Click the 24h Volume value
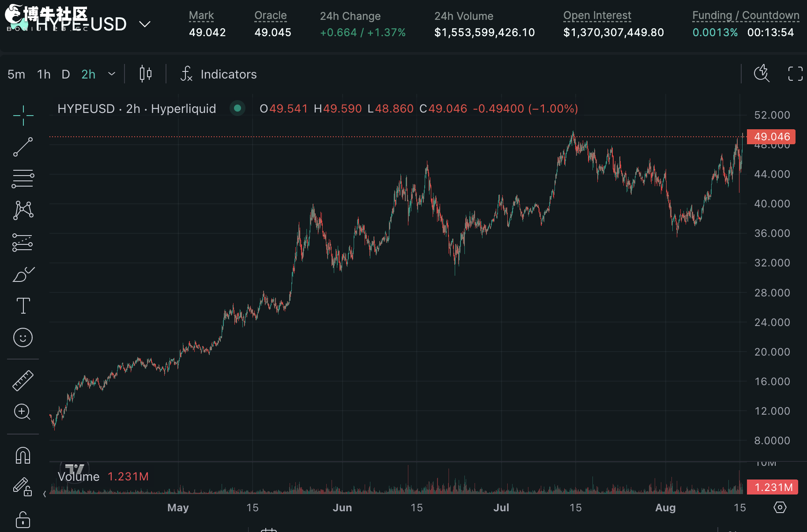807x532 pixels. point(484,32)
